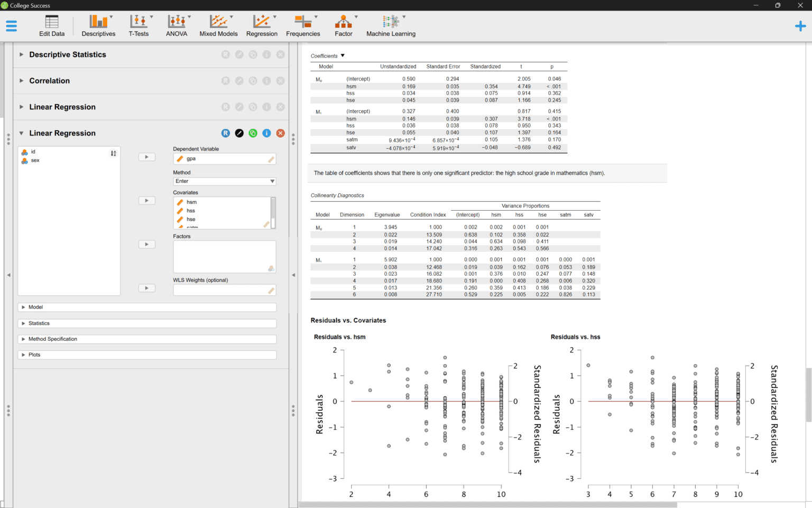Open the Method dropdown showing Enter
This screenshot has height=508, width=812.
tap(224, 181)
